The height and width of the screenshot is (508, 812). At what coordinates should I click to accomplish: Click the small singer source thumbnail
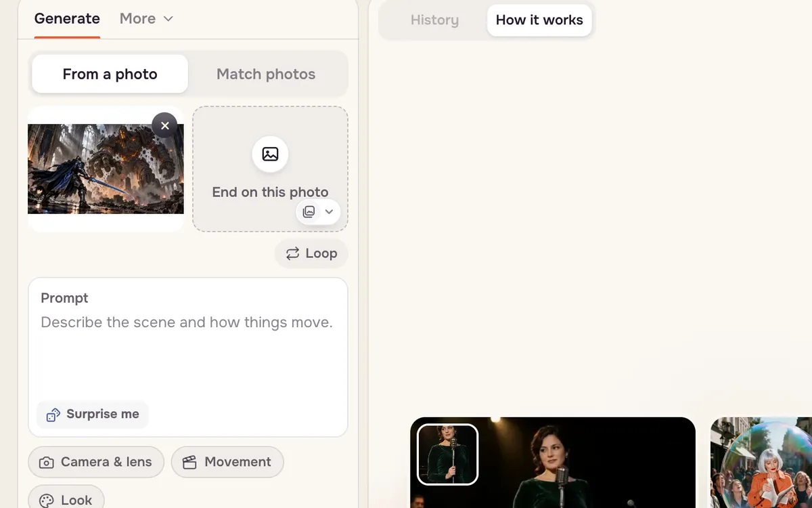(x=447, y=454)
